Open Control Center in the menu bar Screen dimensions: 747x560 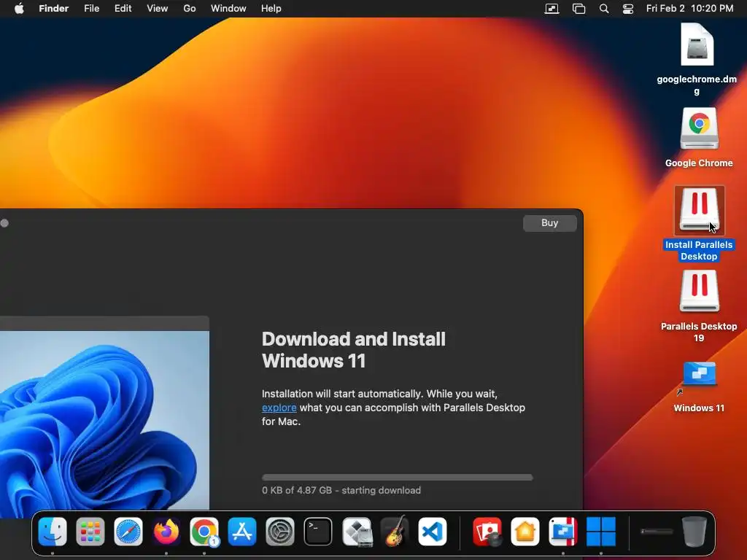(x=628, y=9)
